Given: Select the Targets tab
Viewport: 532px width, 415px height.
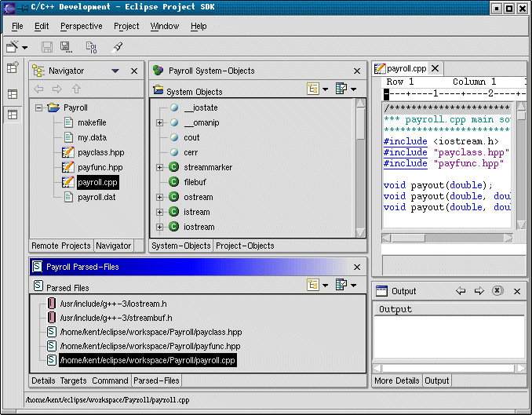Looking at the screenshot, I should coord(73,380).
